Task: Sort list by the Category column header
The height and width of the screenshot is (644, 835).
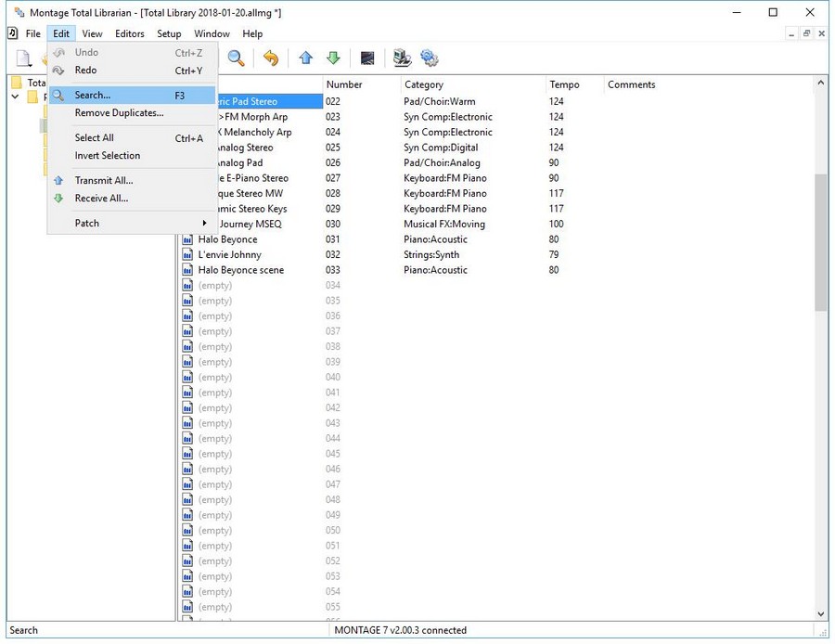Action: [424, 84]
